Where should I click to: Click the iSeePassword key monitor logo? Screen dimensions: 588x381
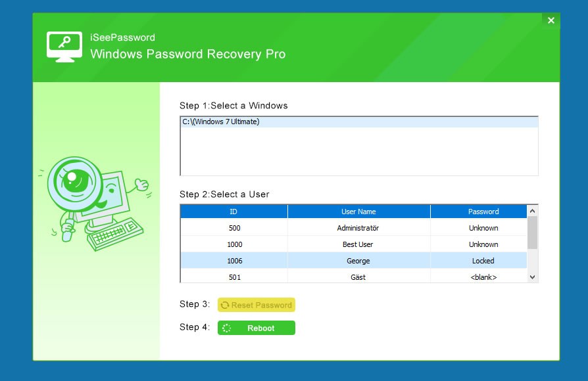64,47
